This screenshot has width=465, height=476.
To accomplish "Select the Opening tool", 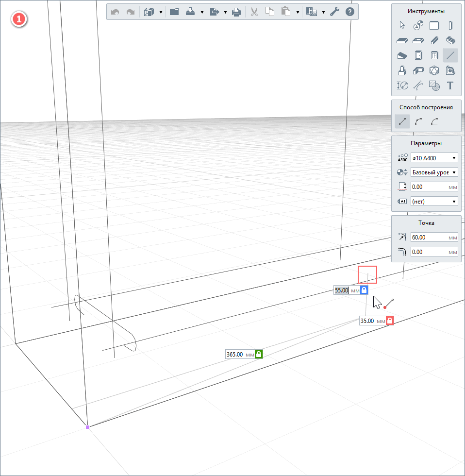I will point(418,40).
